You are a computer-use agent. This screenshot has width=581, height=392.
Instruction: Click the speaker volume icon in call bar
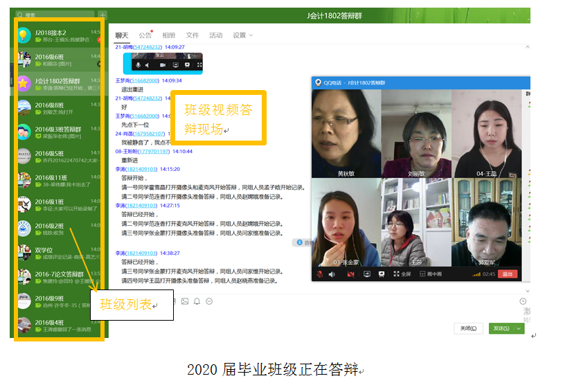[x=331, y=274]
